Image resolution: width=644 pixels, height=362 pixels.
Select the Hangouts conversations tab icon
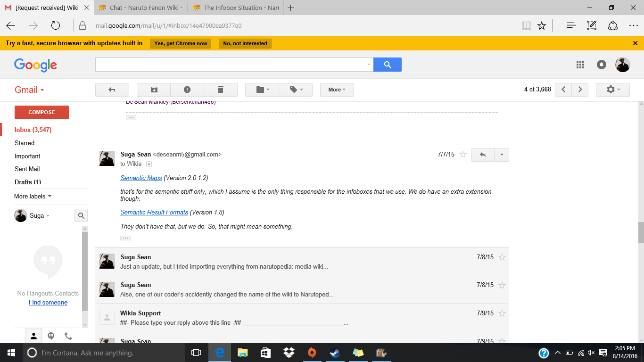51,336
